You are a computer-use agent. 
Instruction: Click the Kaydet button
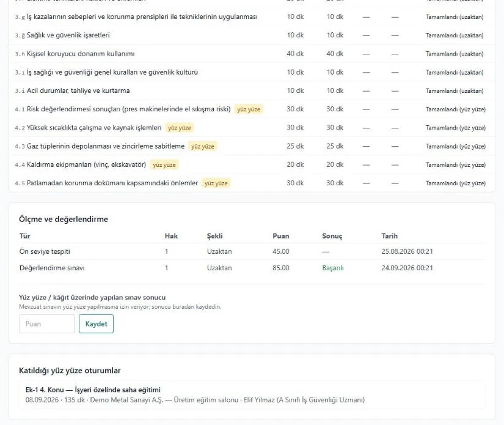(96, 323)
